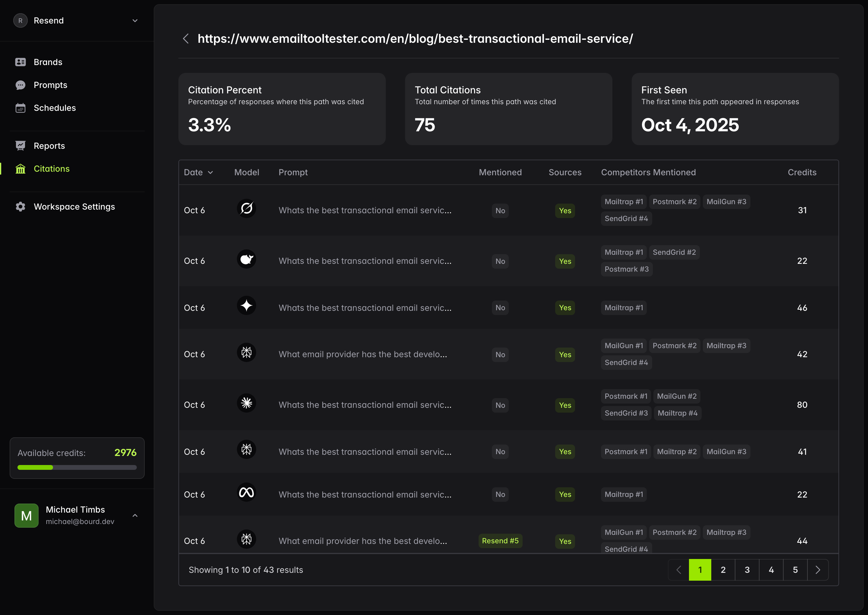This screenshot has height=615, width=868.
Task: Click the available credits progress bar
Action: 77,468
